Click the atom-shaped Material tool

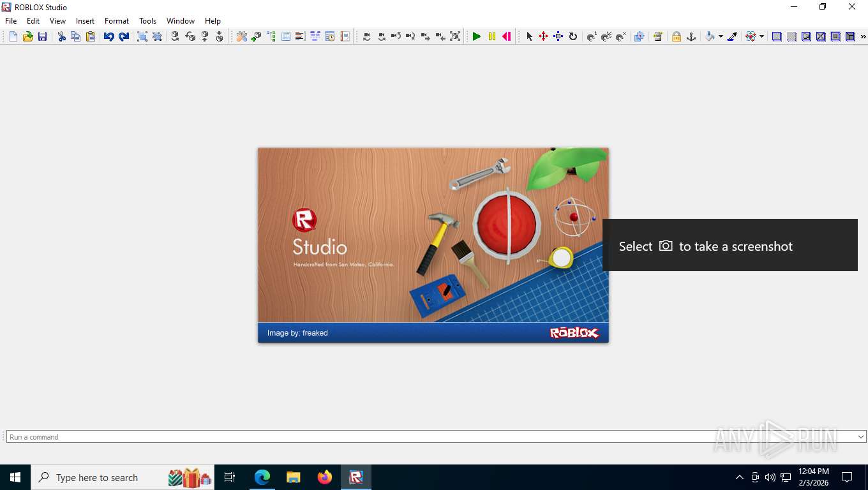point(751,37)
